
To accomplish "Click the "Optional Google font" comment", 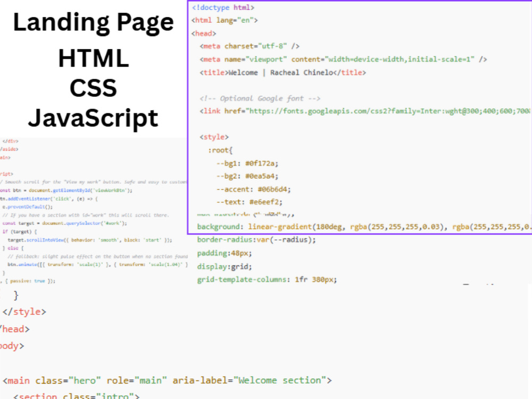I will [260, 98].
